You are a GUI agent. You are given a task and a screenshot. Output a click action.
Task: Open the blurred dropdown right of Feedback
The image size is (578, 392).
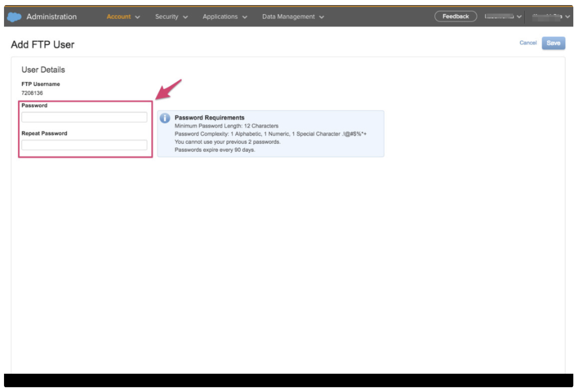(x=502, y=16)
